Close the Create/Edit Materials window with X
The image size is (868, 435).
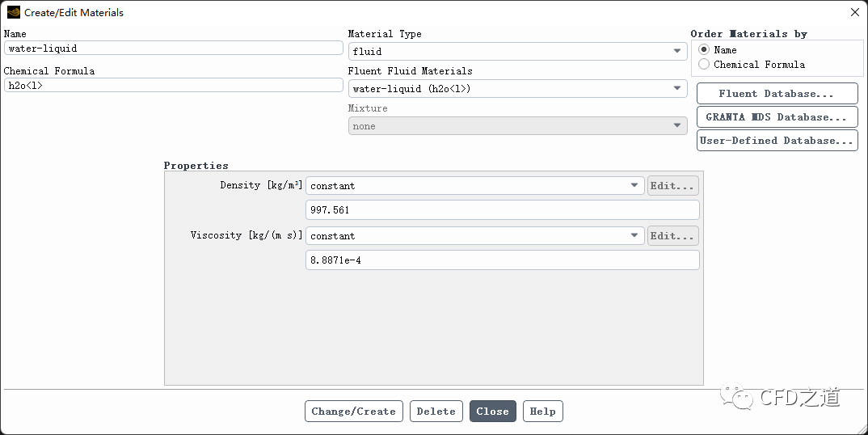(855, 12)
